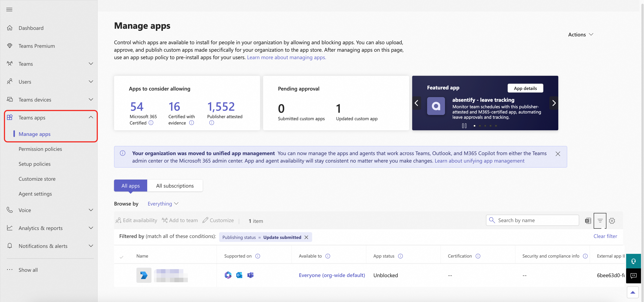Click the App details button
Screen dimensions: 644x302
[525, 88]
